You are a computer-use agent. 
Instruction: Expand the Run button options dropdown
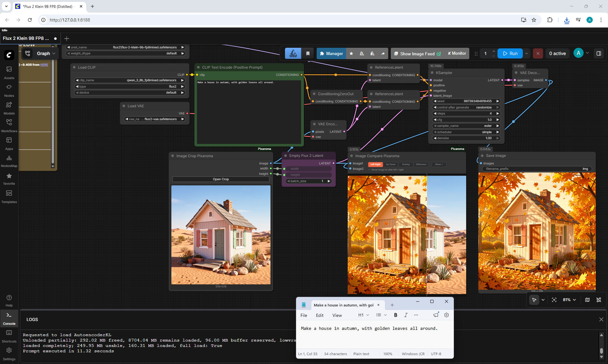tap(527, 53)
